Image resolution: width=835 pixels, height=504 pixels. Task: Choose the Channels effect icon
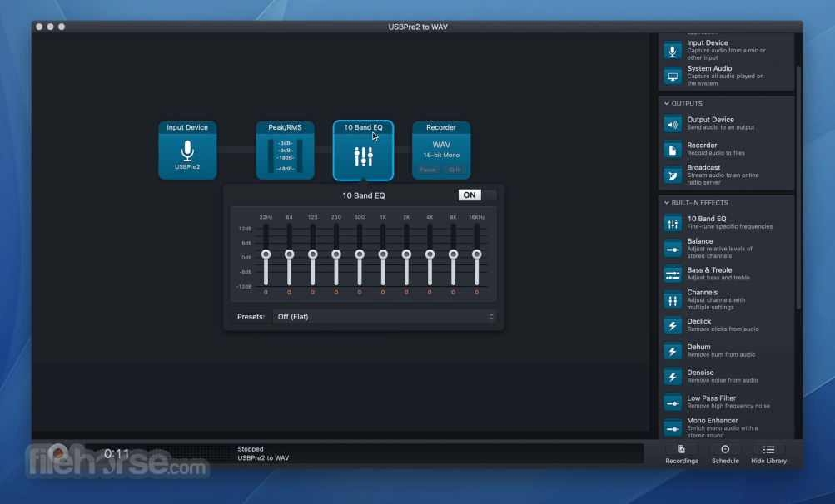click(673, 300)
